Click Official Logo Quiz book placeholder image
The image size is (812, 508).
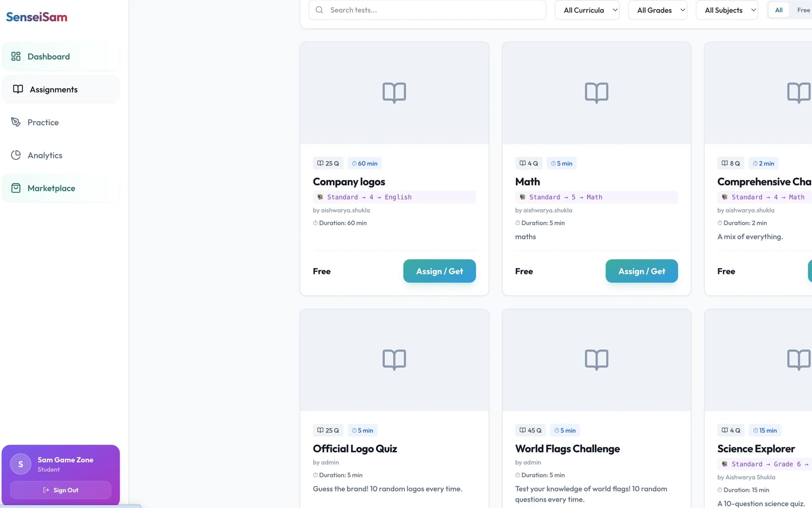[x=394, y=360]
